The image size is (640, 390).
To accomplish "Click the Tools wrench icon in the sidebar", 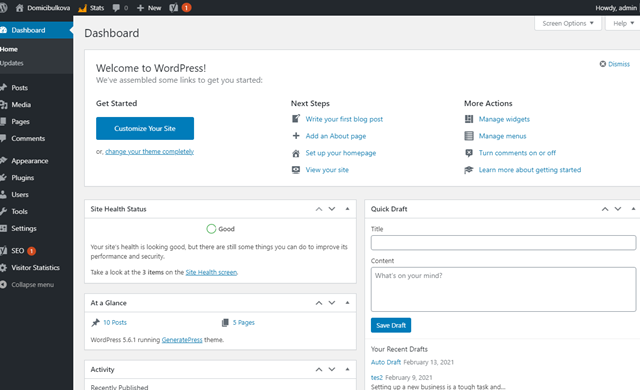I will click(4, 211).
